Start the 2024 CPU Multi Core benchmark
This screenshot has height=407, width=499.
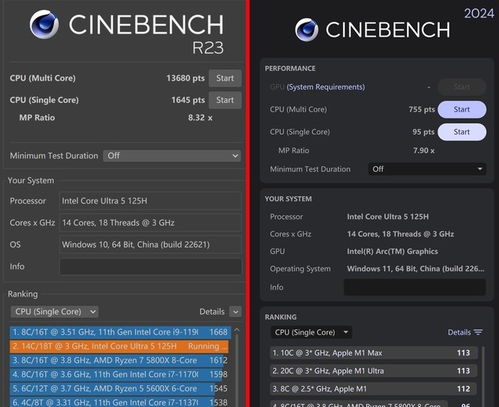[x=462, y=109]
